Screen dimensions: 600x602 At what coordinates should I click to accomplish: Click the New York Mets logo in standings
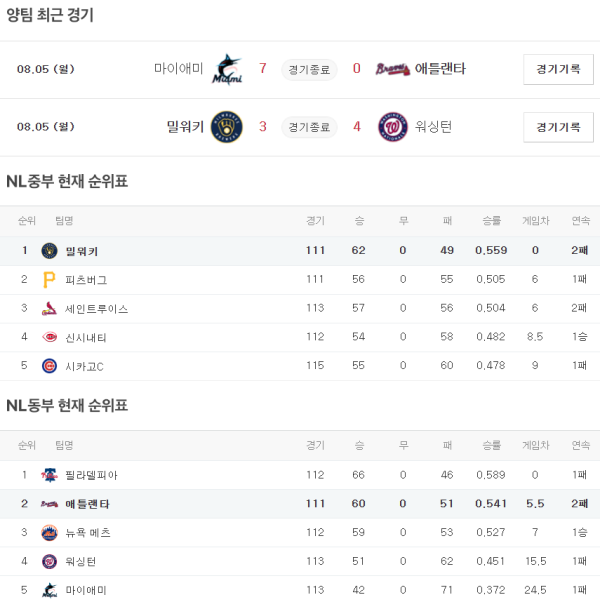(x=49, y=533)
